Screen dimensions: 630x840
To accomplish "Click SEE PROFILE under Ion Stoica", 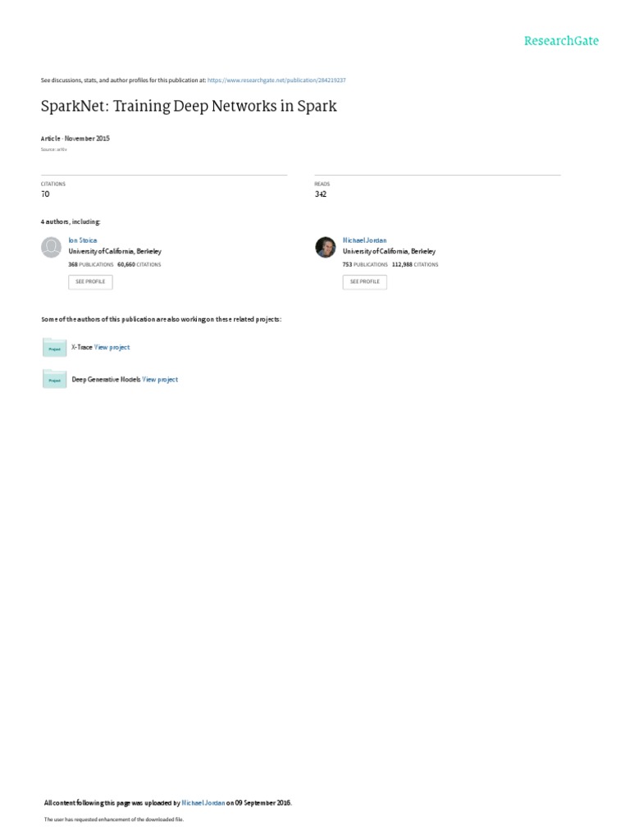I will click(x=90, y=282).
